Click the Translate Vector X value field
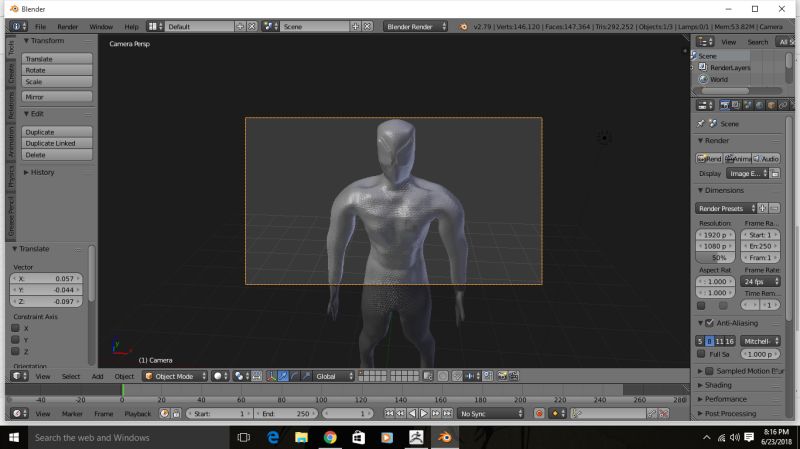 pyautogui.click(x=46, y=279)
